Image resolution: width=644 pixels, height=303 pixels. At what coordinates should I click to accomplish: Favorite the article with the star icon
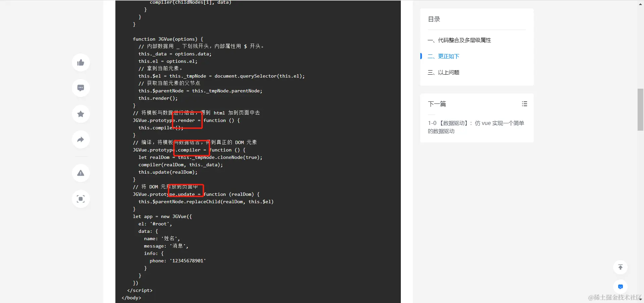click(81, 114)
